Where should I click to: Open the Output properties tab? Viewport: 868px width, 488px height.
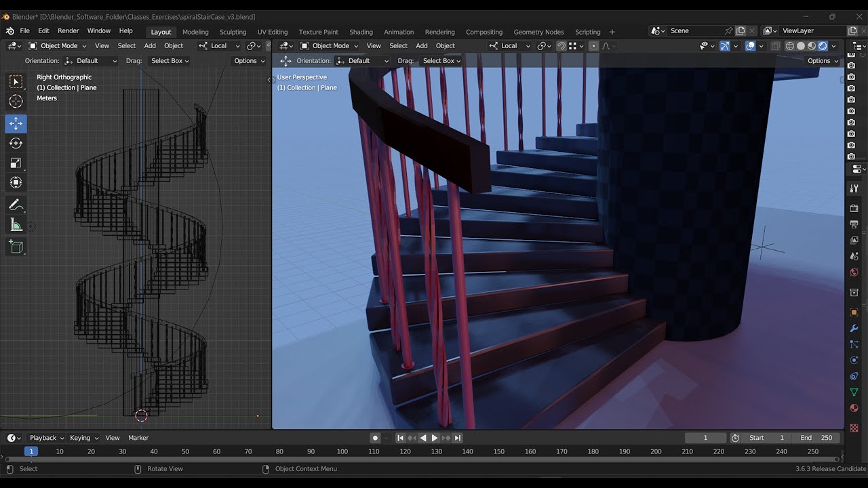pos(854,224)
